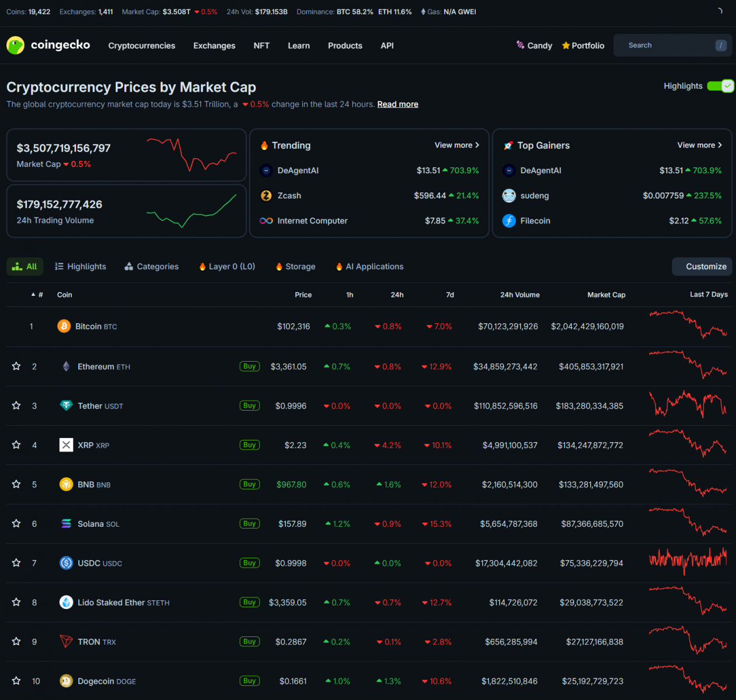Switch to the Categories tab
The height and width of the screenshot is (700, 736).
click(x=152, y=267)
